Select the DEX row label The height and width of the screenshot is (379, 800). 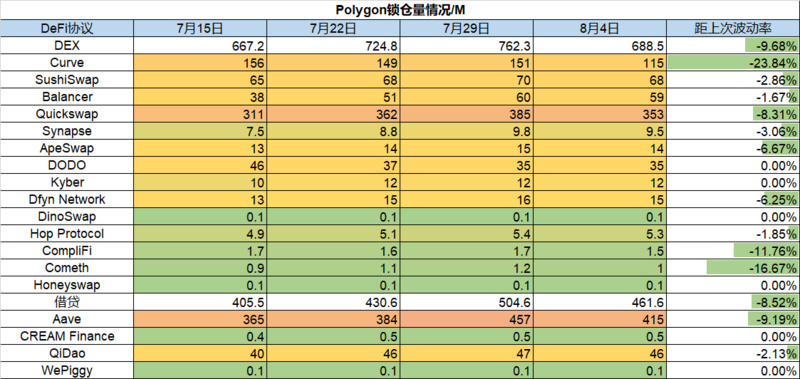(x=67, y=45)
